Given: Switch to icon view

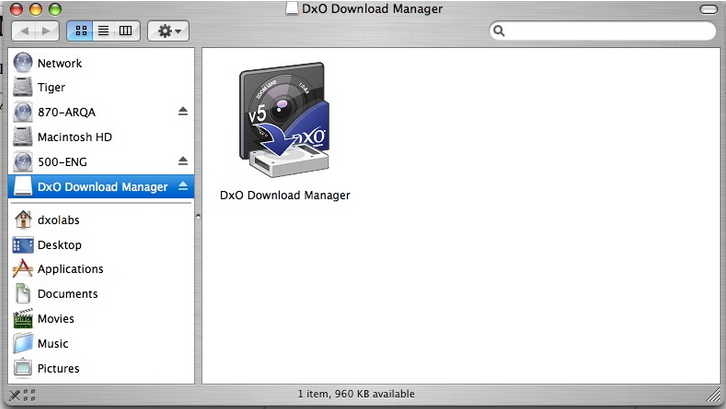Looking at the screenshot, I should point(80,31).
